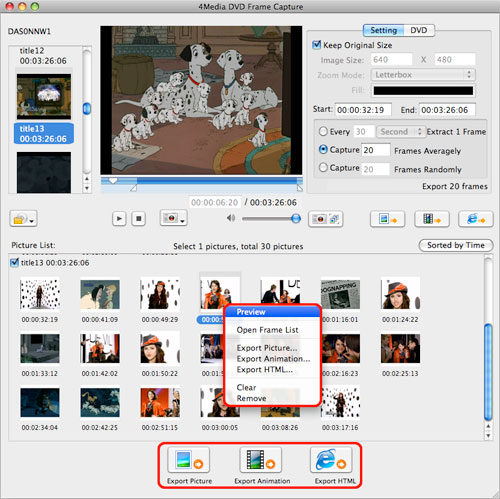
Task: Choose Export Animation... from the context menu
Action: pyautogui.click(x=272, y=359)
